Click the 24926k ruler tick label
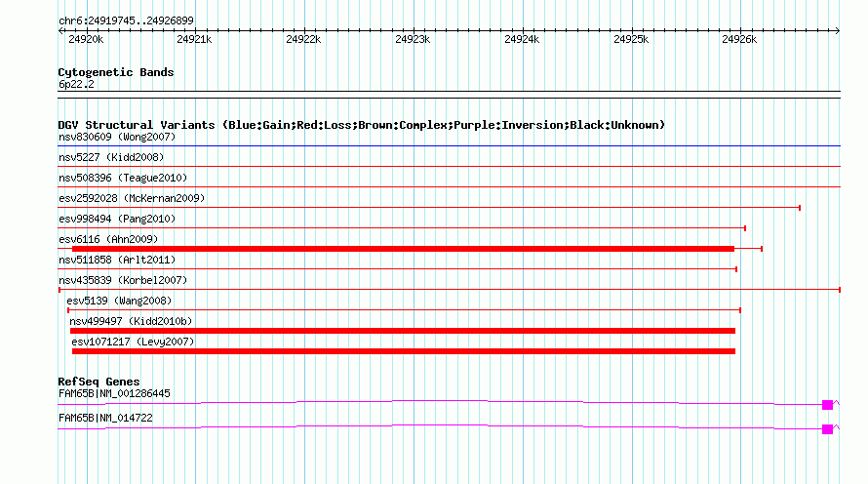Image resolution: width=868 pixels, height=484 pixels. [x=739, y=39]
